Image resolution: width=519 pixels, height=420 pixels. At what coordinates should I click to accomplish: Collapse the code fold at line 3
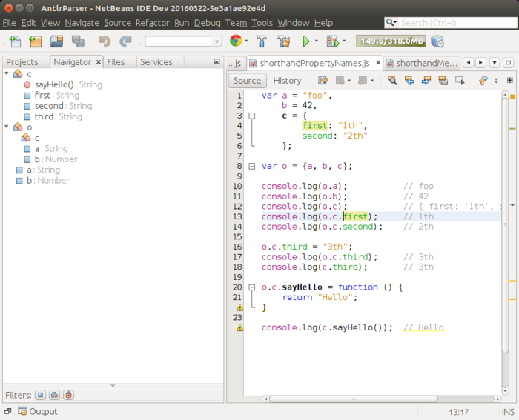[252, 116]
